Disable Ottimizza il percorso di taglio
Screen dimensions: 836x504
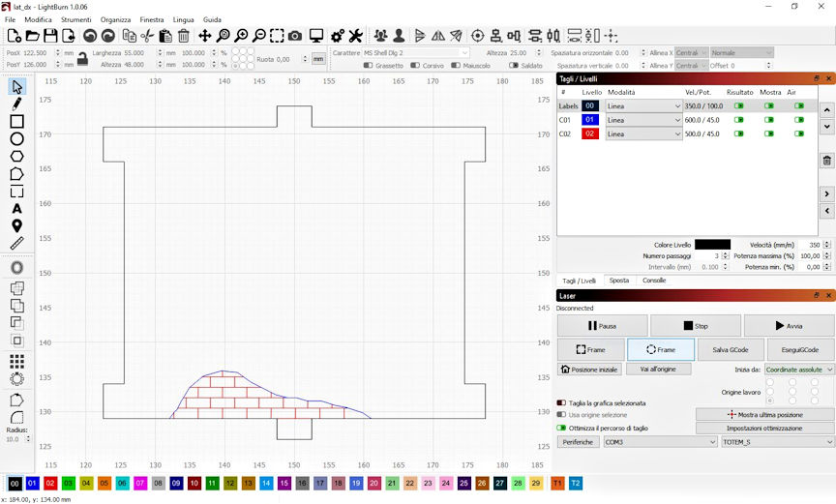tap(561, 428)
